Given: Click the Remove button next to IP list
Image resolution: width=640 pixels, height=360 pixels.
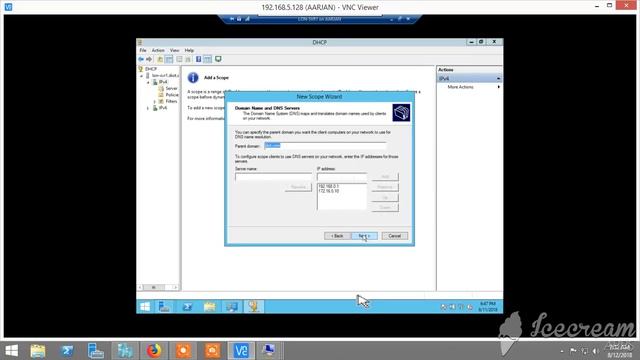Looking at the screenshot, I should click(385, 187).
